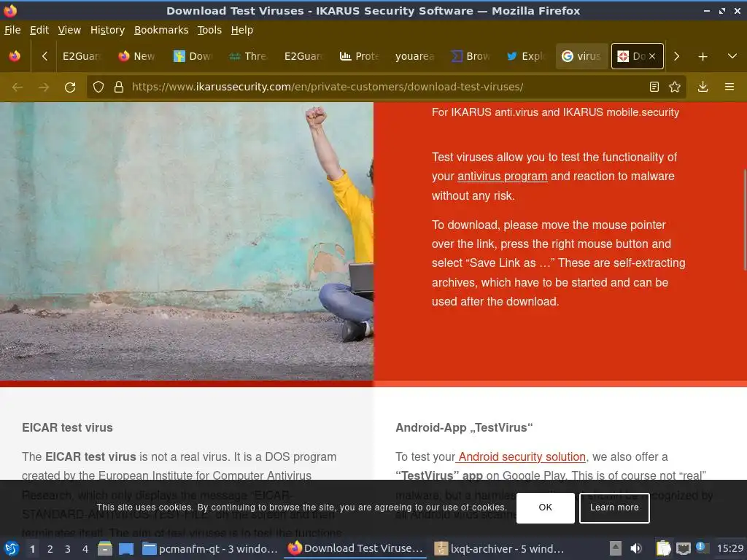Open the View menu
The image size is (747, 560).
[x=69, y=30]
